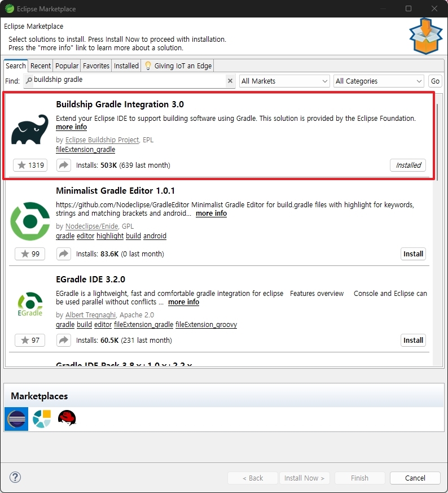
Task: Click the fileExtension_groovy tag
Action: [x=206, y=325]
